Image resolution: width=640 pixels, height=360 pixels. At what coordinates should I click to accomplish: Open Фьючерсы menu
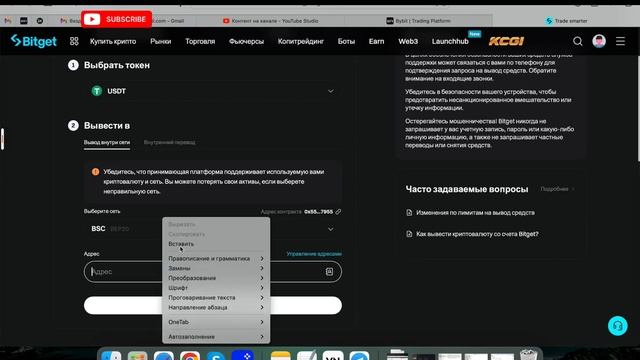tap(246, 41)
